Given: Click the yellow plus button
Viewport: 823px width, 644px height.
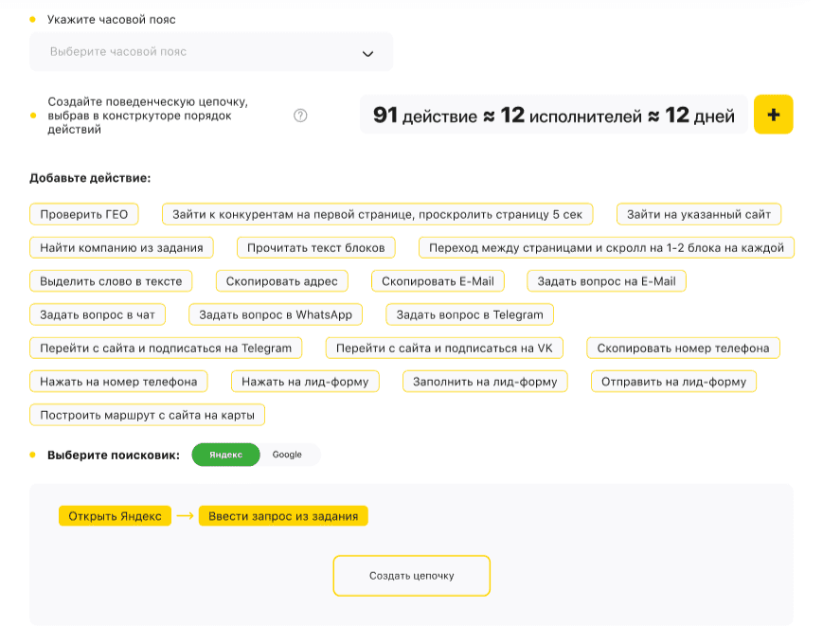Looking at the screenshot, I should [773, 115].
